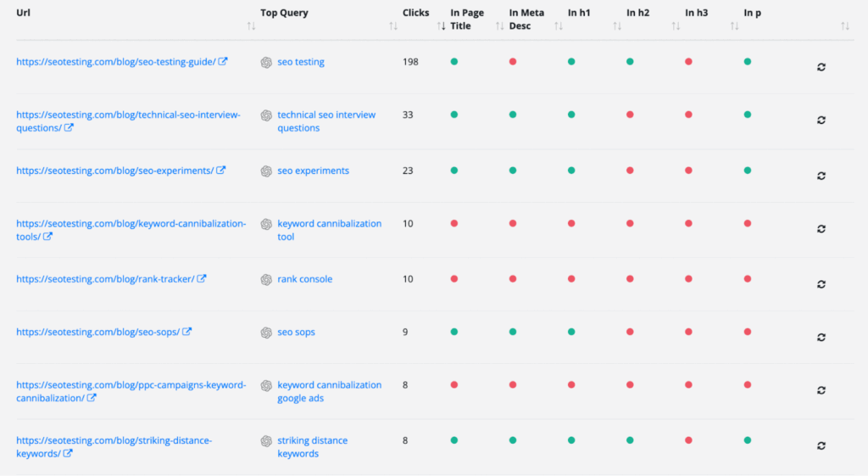Image resolution: width=868 pixels, height=476 pixels.
Task: Sort table by Url column arrows
Action: (x=251, y=26)
